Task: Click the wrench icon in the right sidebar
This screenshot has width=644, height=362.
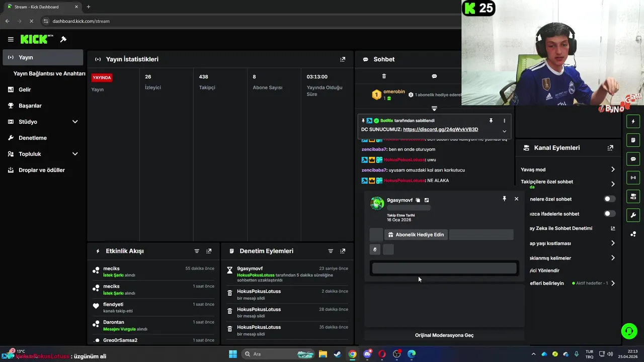Action: pos(633,215)
